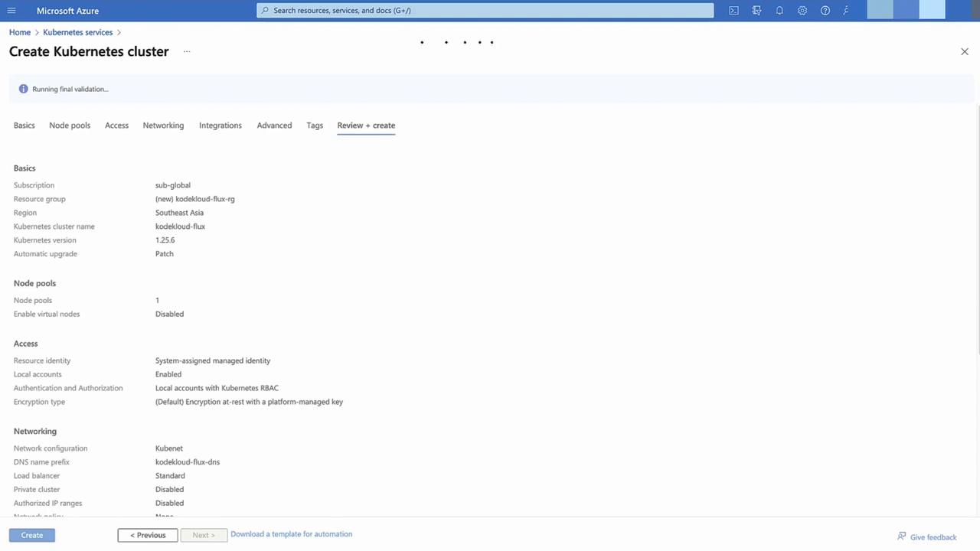The height and width of the screenshot is (551, 980).
Task: Click the Kubenet network configuration value
Action: [169, 448]
